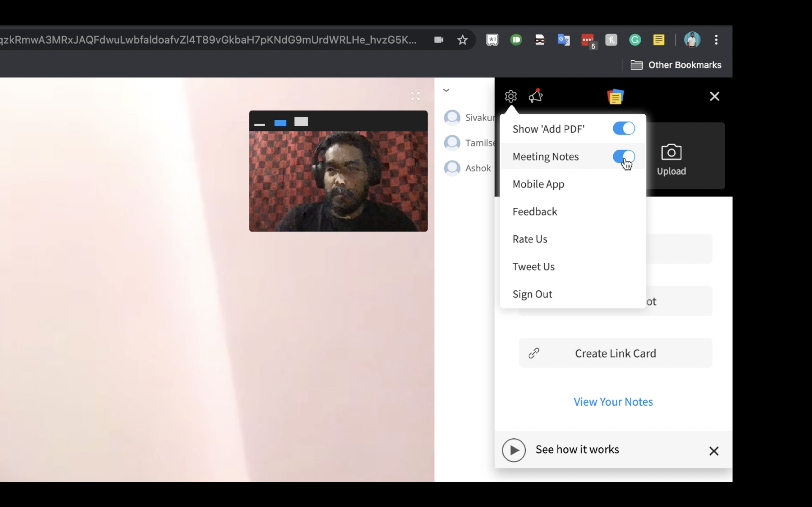Open the Other Bookmarks folder
Viewport: 812px width, 507px height.
click(676, 65)
